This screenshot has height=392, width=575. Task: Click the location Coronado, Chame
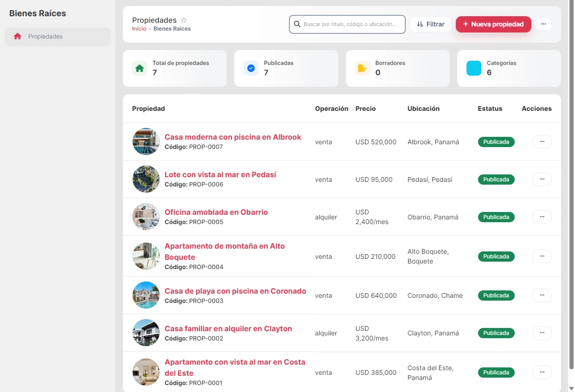pyautogui.click(x=435, y=296)
